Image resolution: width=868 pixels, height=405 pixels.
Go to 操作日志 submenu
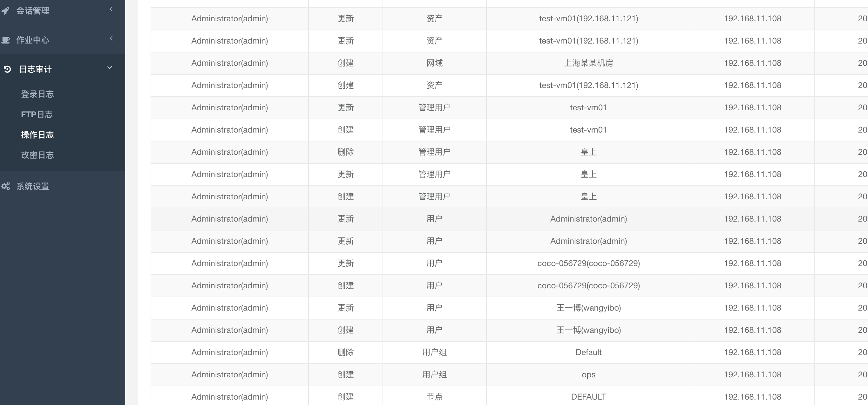click(x=37, y=135)
